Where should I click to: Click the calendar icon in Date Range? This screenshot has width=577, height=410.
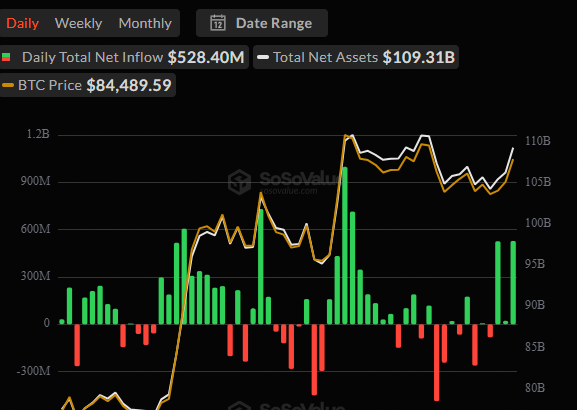218,23
